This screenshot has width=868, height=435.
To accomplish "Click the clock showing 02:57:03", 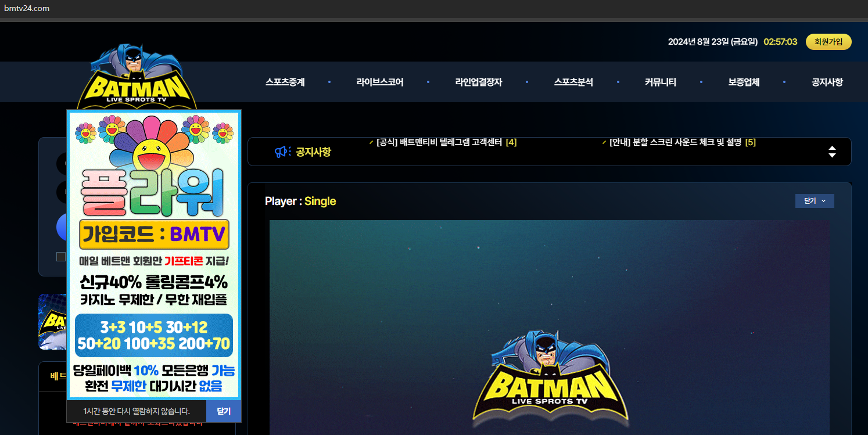I will pos(780,42).
